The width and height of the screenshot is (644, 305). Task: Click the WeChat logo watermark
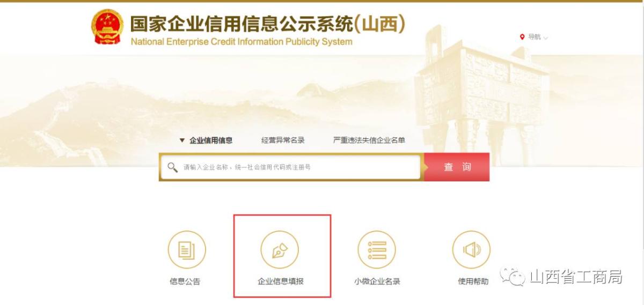[x=512, y=277]
